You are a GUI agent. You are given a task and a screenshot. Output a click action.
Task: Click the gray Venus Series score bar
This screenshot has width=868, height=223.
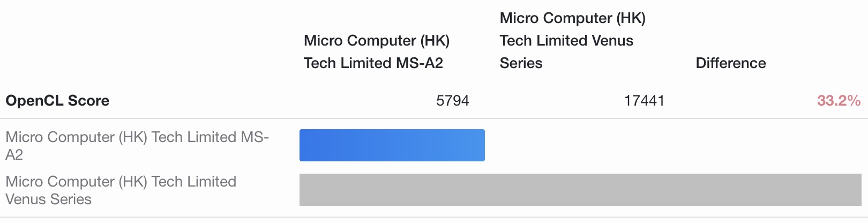pos(580,190)
